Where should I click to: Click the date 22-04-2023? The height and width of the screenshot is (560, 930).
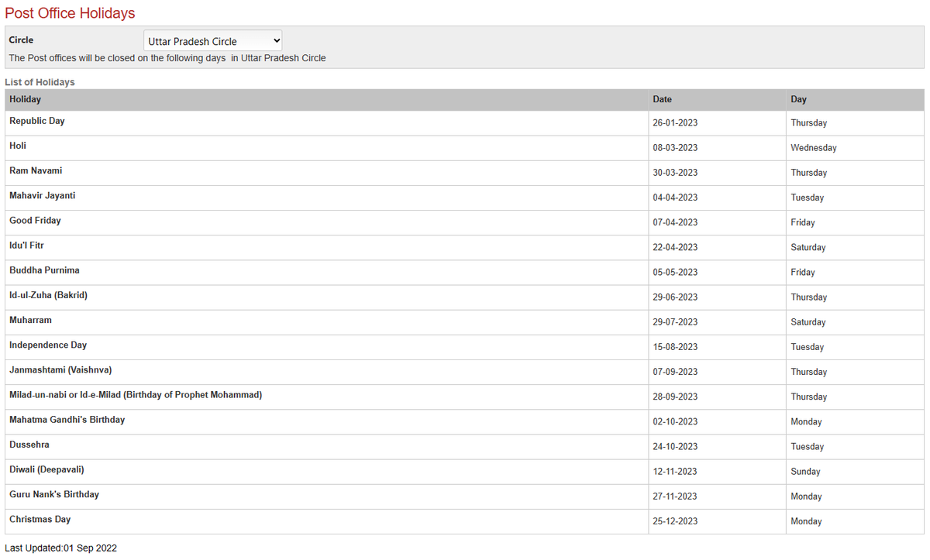pos(675,247)
